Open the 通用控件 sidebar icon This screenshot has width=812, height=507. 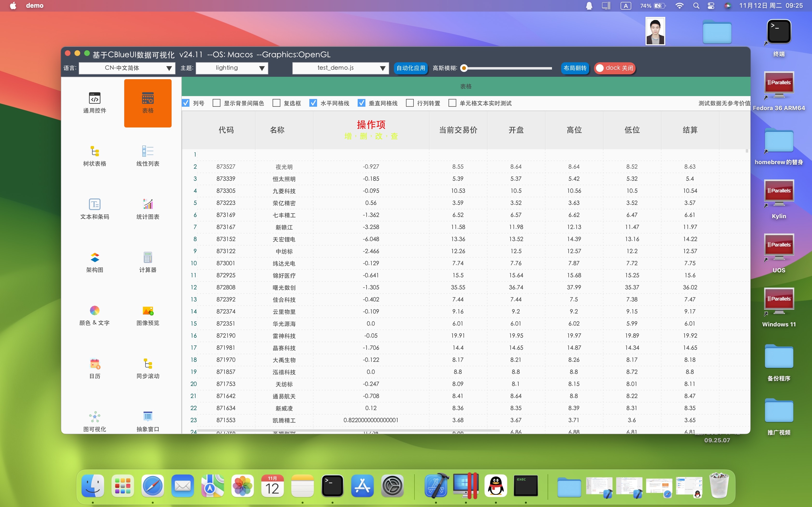coord(95,99)
